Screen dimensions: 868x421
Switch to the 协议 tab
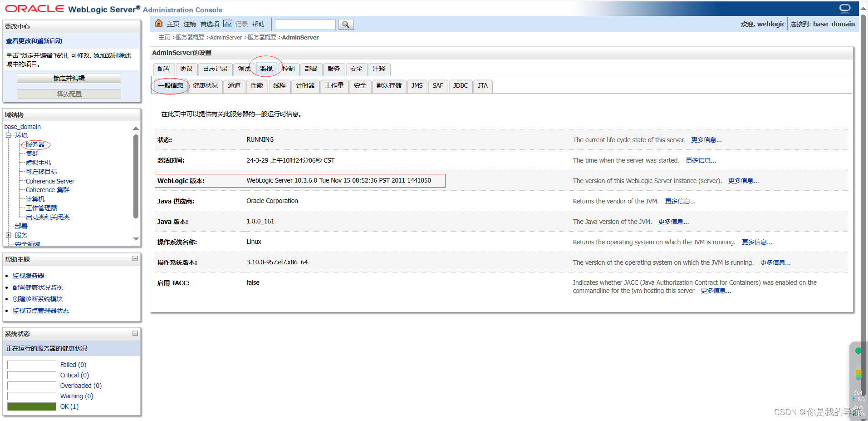pos(186,69)
